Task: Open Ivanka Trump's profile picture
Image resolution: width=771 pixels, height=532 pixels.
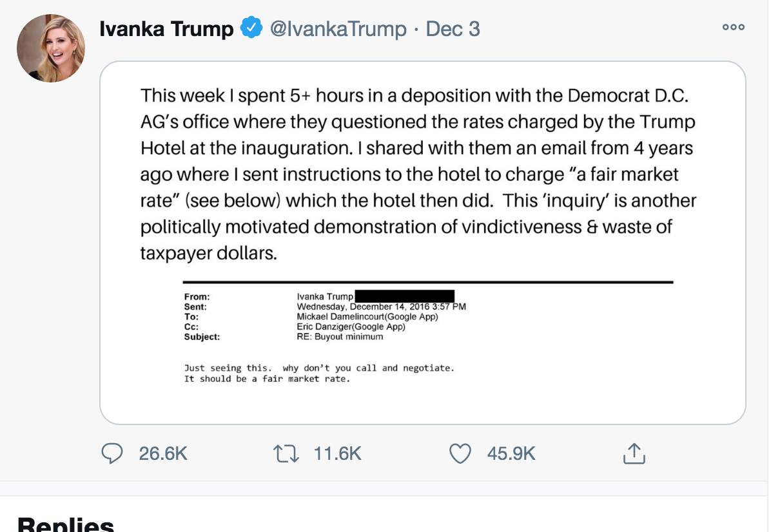Action: [51, 48]
